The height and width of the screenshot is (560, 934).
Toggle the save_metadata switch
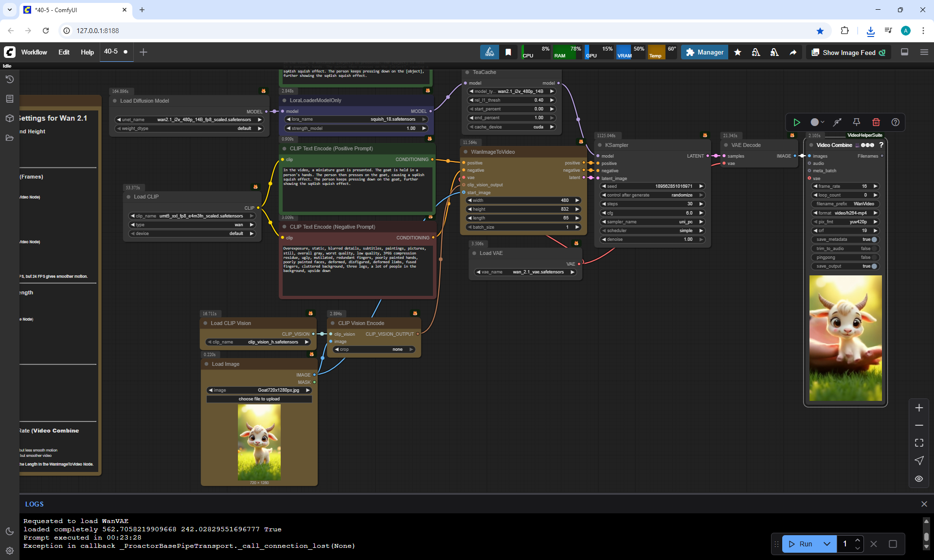pyautogui.click(x=874, y=239)
